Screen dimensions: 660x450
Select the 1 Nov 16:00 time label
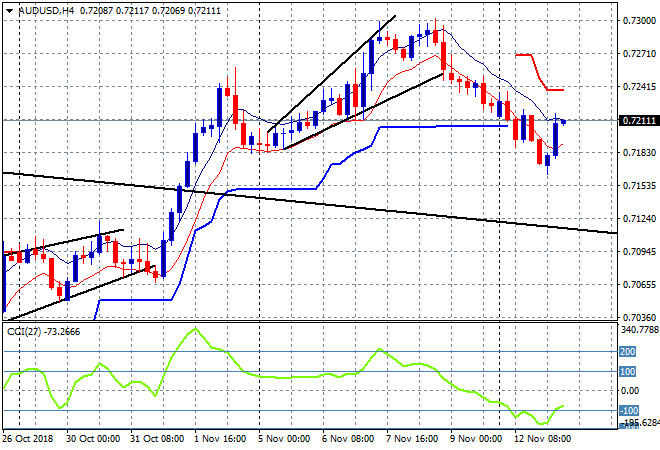219,438
